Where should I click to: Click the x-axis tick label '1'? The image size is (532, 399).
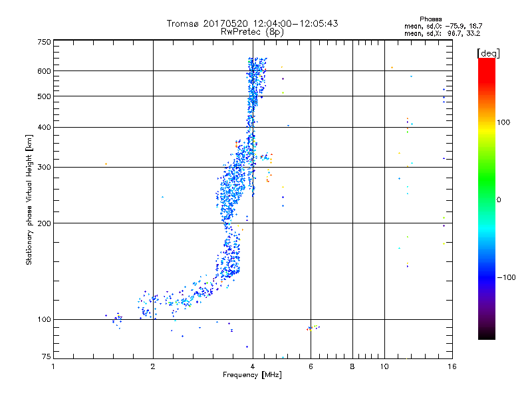(53, 366)
